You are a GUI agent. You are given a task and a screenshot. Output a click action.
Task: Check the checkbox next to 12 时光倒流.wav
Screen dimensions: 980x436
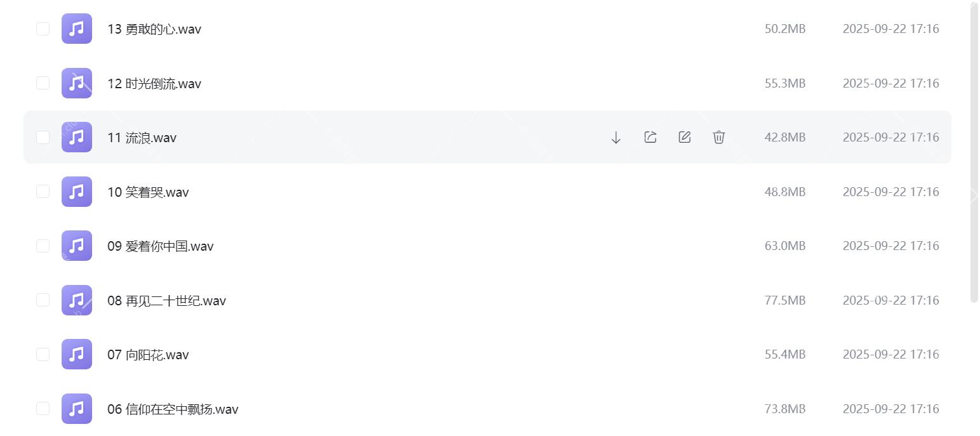(43, 83)
